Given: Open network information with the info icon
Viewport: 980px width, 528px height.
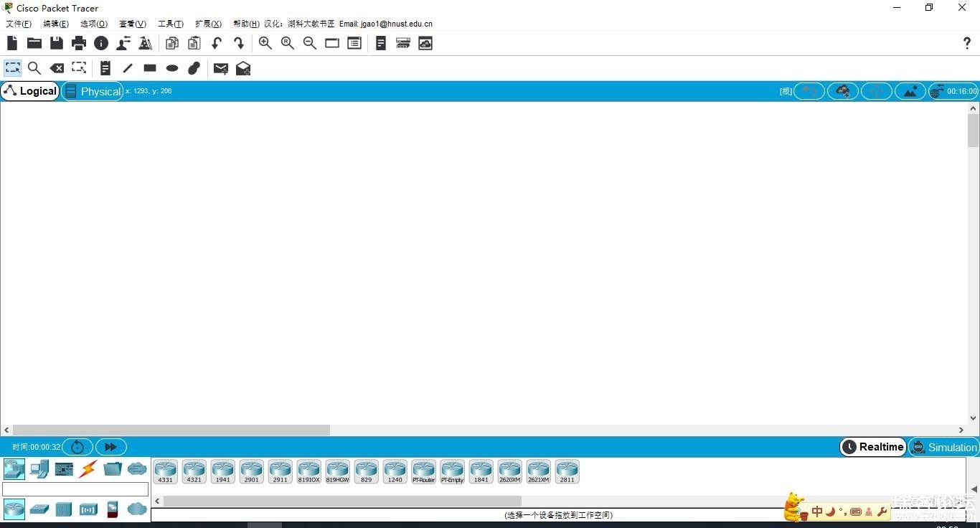Looking at the screenshot, I should click(x=101, y=43).
